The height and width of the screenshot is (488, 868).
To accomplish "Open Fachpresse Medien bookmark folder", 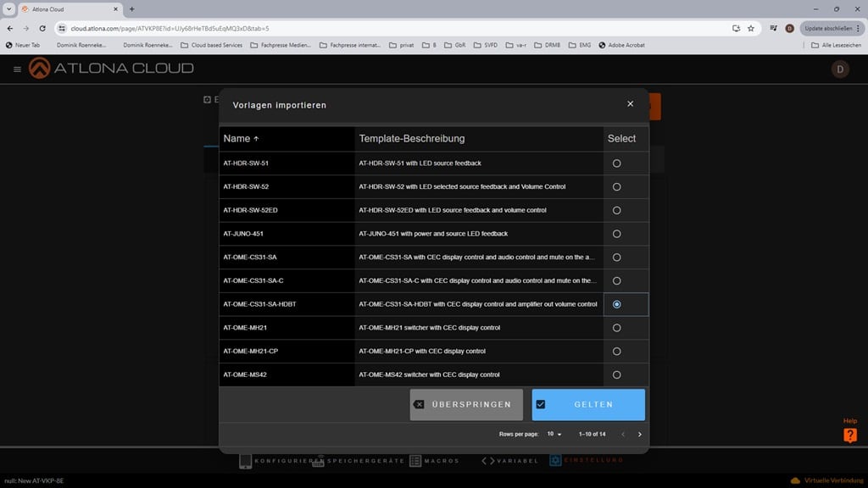I will (x=281, y=46).
